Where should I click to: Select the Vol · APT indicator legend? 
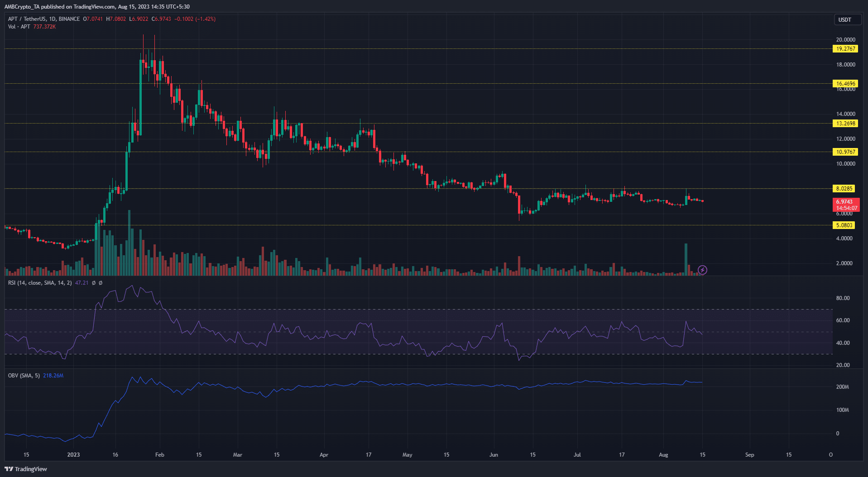19,27
